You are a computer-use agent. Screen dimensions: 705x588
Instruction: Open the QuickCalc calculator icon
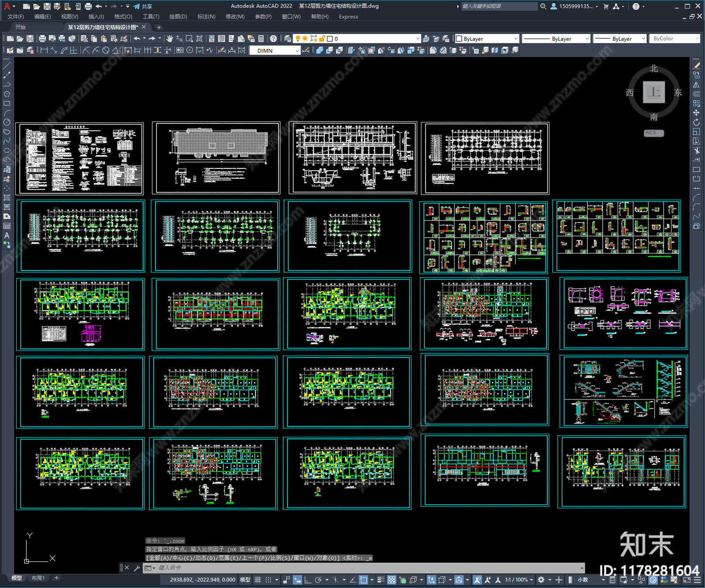click(261, 39)
